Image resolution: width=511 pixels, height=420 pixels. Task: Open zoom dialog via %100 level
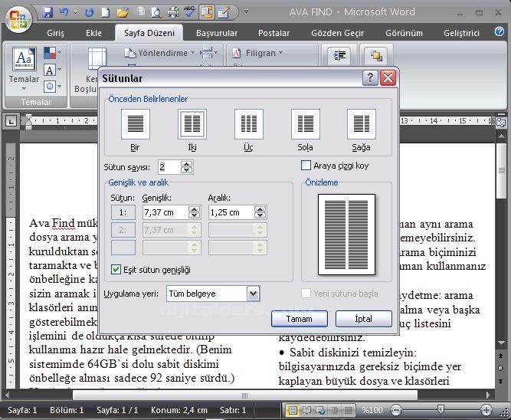[x=372, y=410]
